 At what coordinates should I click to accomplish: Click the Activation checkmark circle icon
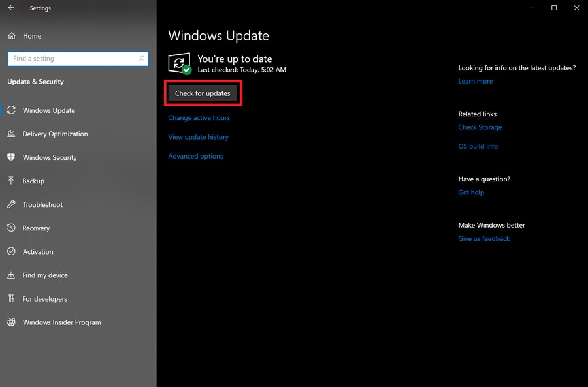(11, 251)
